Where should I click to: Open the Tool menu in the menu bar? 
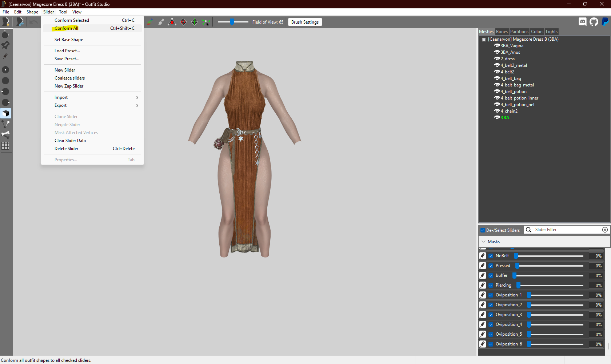point(63,12)
